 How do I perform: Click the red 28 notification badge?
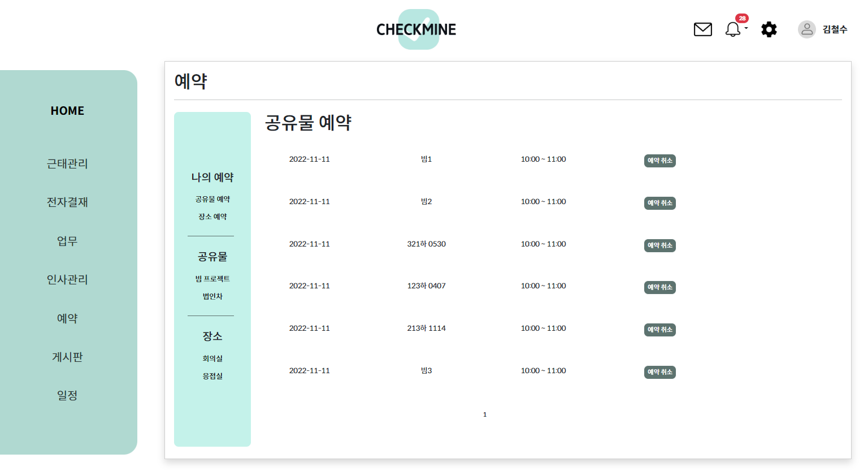click(x=741, y=18)
